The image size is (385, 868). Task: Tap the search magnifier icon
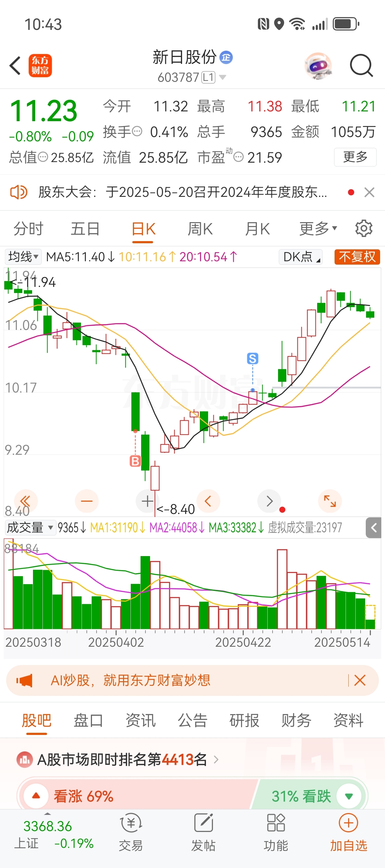click(361, 66)
